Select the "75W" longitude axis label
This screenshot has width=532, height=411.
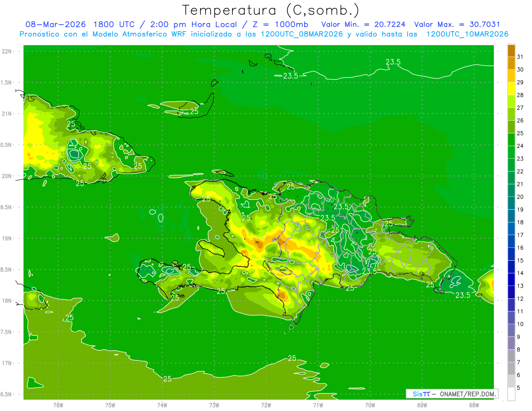[110, 405]
